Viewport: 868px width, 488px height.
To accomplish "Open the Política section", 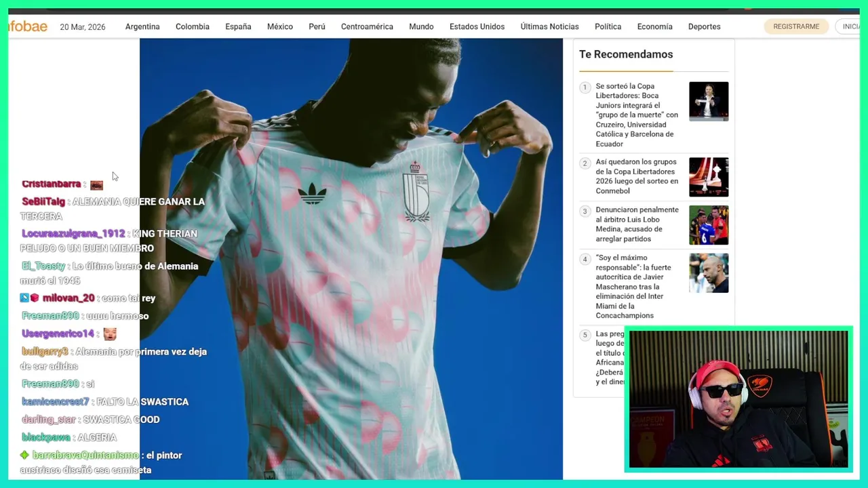I will [x=608, y=26].
